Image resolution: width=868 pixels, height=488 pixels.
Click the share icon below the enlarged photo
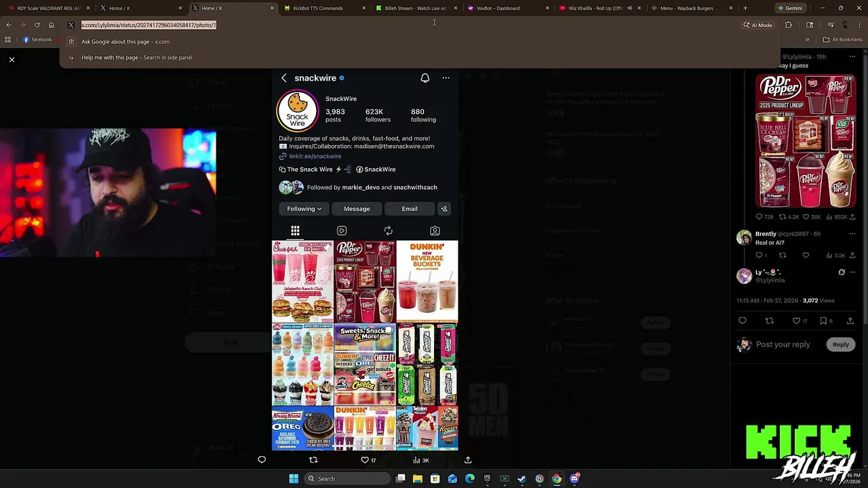pyautogui.click(x=468, y=460)
